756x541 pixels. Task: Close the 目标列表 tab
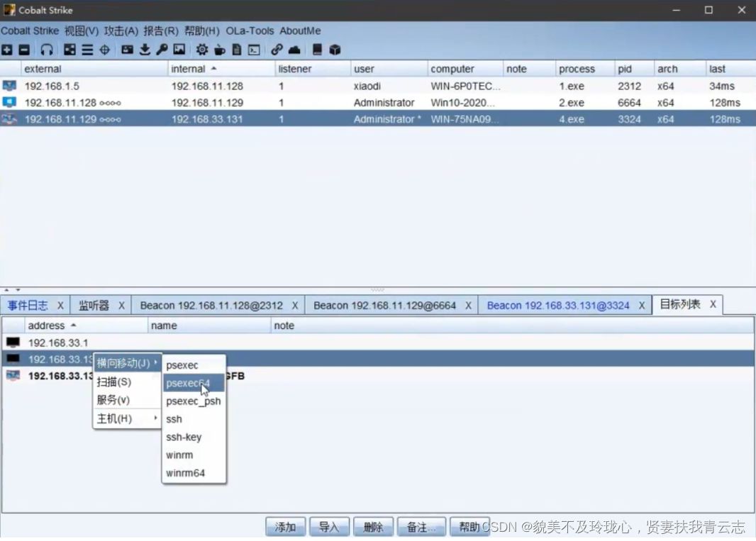point(713,304)
